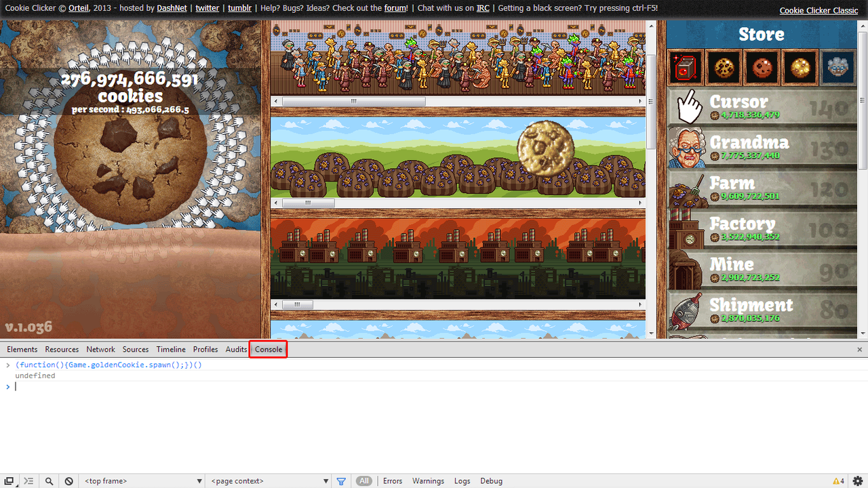Open the DashNet host link

[172, 8]
